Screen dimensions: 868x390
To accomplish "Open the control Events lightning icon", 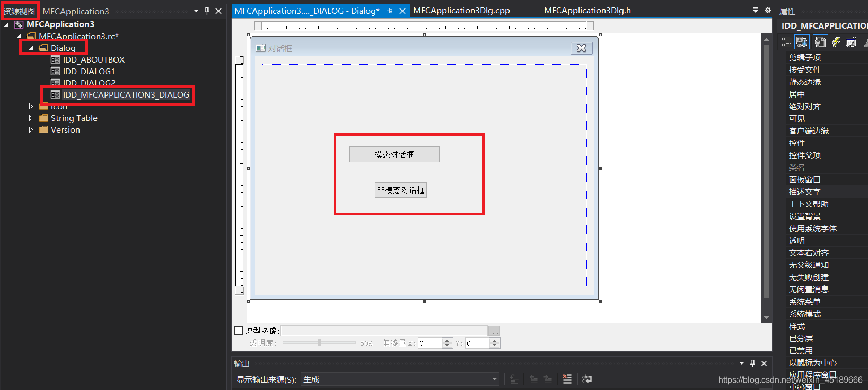I will pos(836,42).
